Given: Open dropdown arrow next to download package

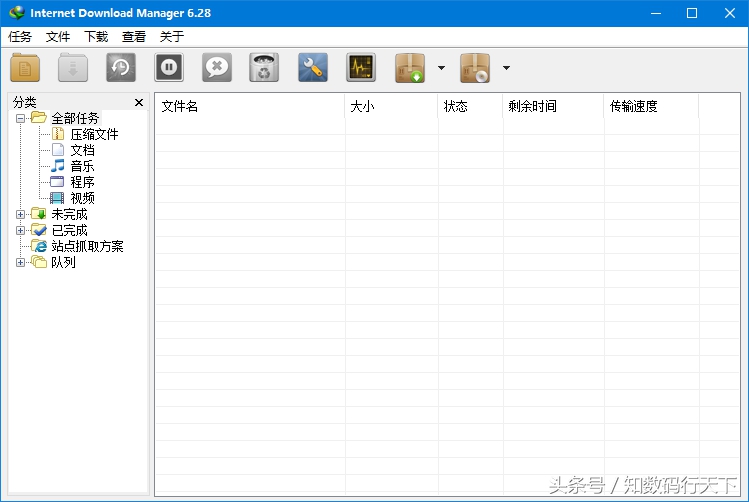Looking at the screenshot, I should 441,68.
